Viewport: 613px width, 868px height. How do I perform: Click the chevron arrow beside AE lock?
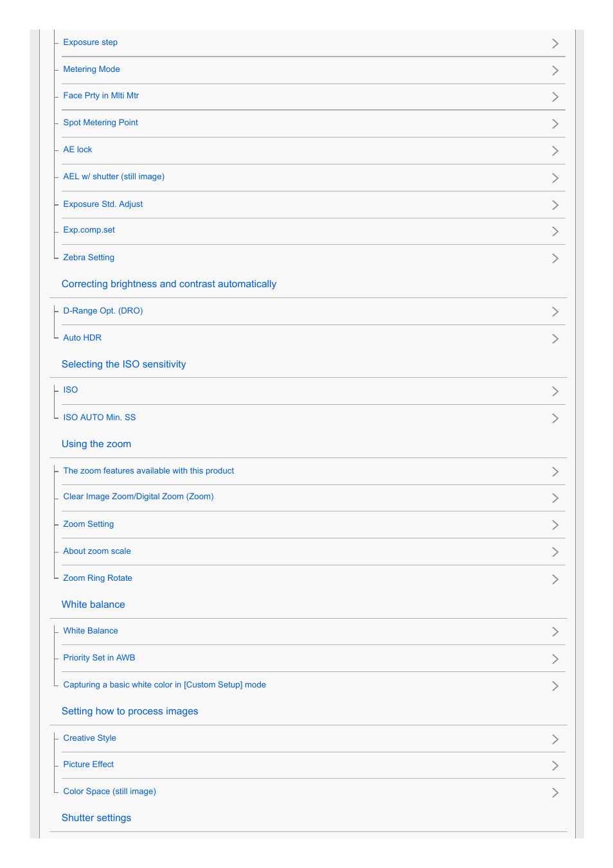point(555,151)
